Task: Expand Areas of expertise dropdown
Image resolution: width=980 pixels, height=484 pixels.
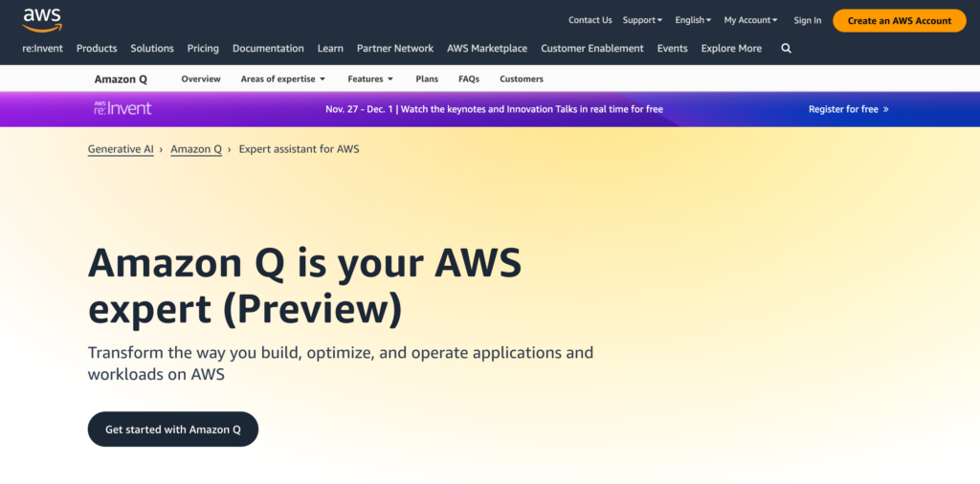Action: (x=283, y=79)
